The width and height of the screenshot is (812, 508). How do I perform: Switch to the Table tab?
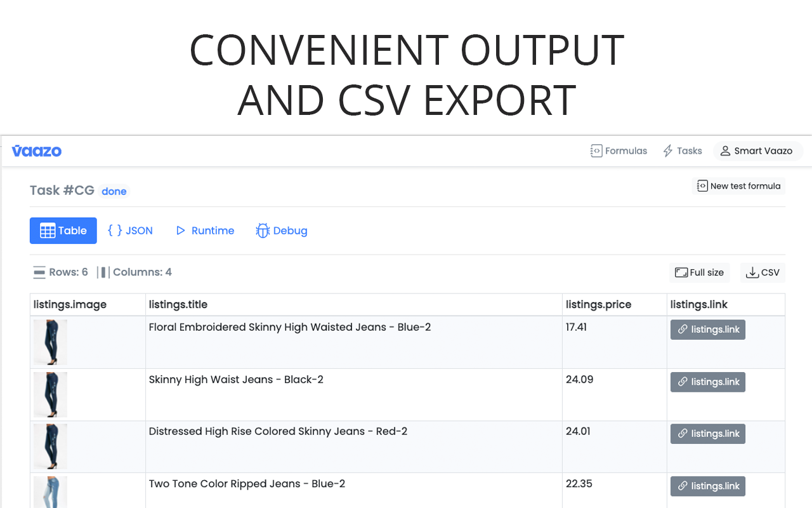pos(63,231)
